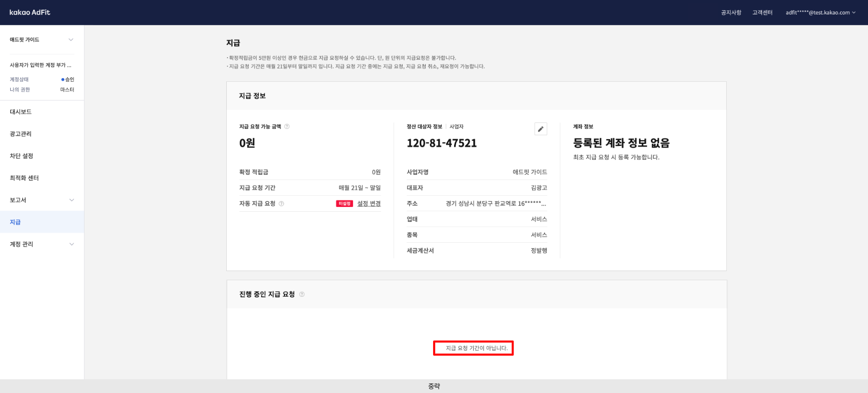
Task: Click the red 미설정 badge
Action: click(x=344, y=204)
